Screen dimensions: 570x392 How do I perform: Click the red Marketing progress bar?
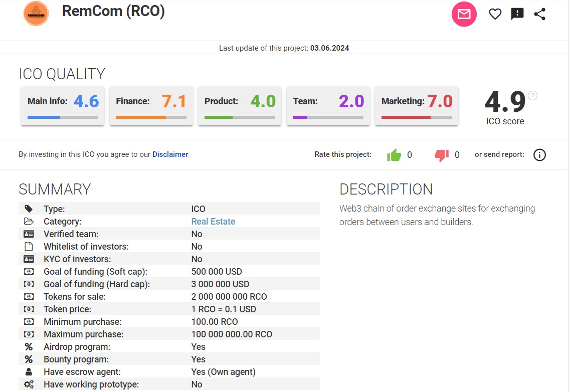point(417,117)
